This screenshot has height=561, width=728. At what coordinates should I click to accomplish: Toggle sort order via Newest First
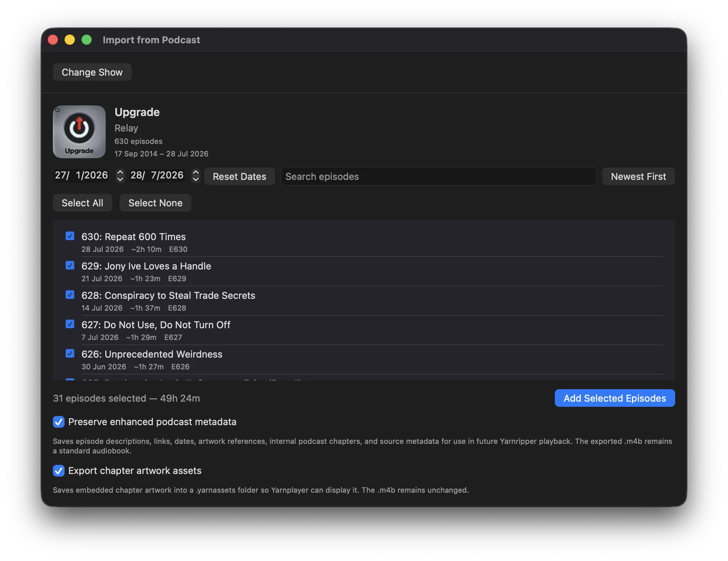click(x=638, y=176)
